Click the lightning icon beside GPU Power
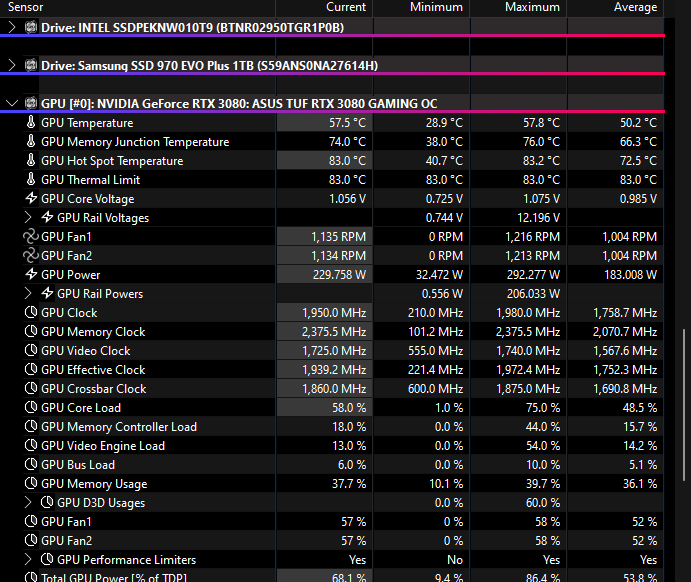The width and height of the screenshot is (691, 582). tap(30, 275)
